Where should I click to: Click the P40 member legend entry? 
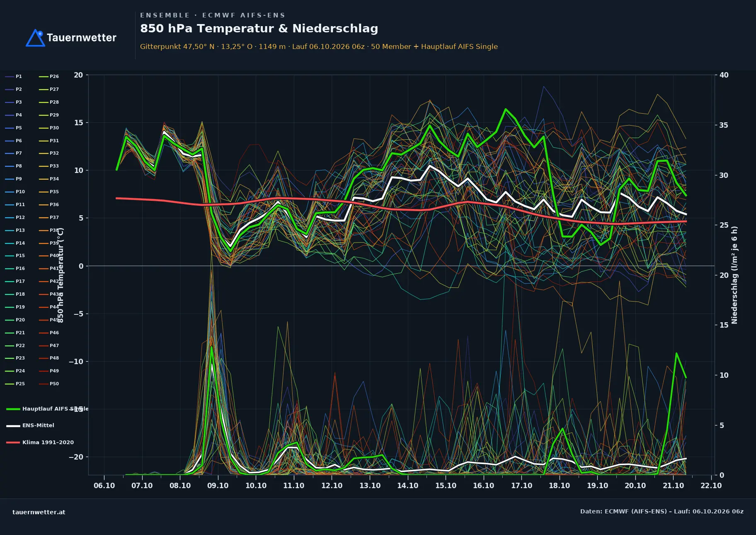point(49,255)
